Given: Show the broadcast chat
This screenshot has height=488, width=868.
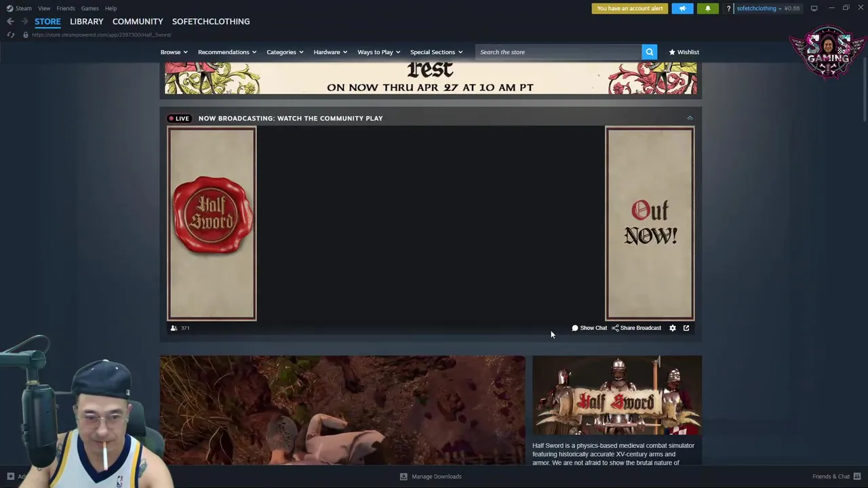Looking at the screenshot, I should pyautogui.click(x=589, y=328).
